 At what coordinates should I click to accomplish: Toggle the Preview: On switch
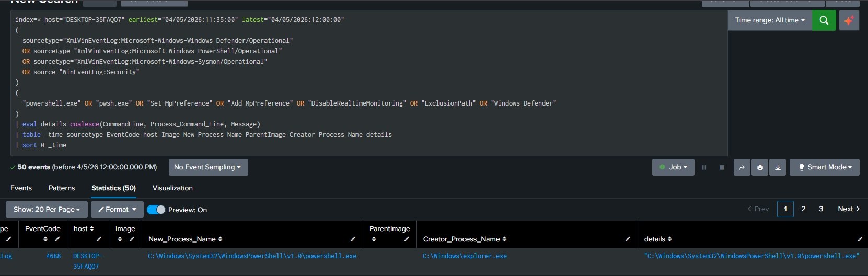(156, 210)
